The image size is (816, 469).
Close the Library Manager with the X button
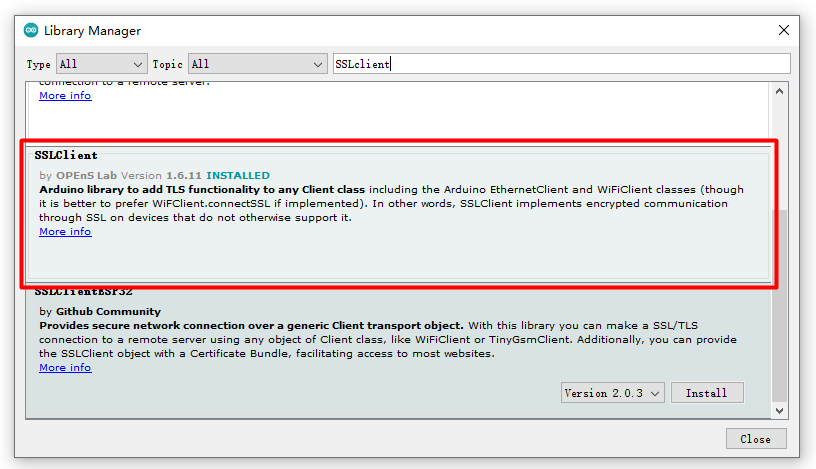784,30
